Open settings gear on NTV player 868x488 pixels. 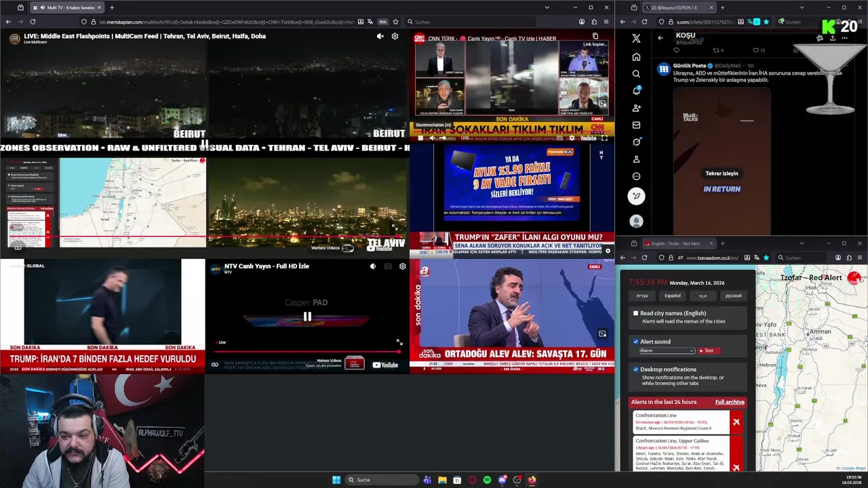click(402, 266)
